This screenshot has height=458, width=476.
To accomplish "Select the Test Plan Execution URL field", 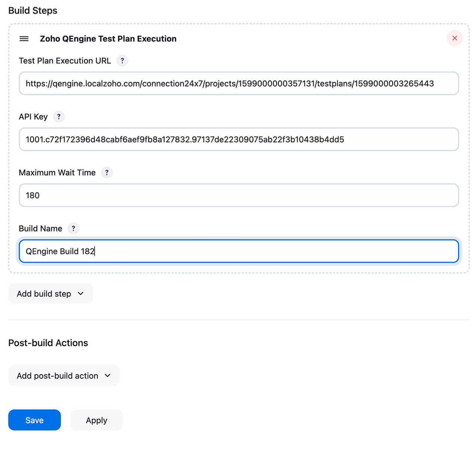I will tap(239, 83).
